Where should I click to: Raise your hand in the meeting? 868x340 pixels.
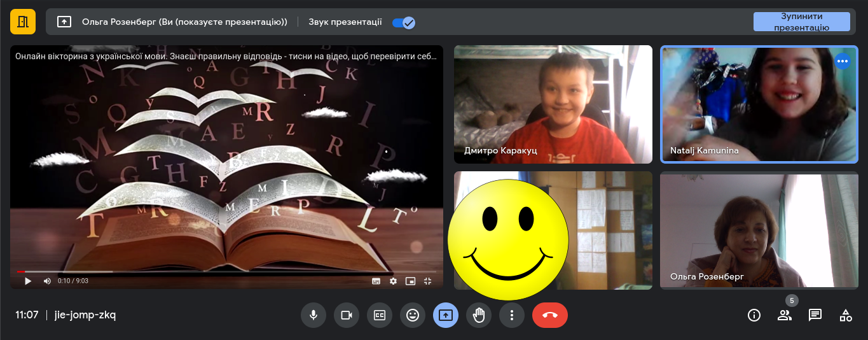coord(479,315)
